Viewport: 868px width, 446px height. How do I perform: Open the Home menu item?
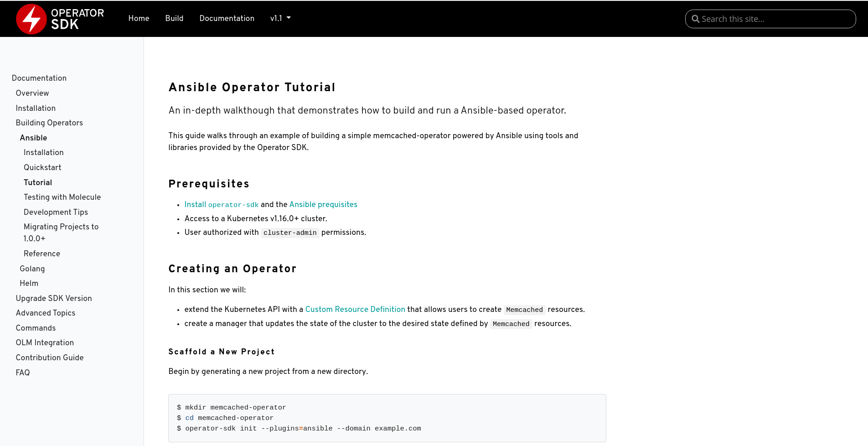[x=139, y=18]
